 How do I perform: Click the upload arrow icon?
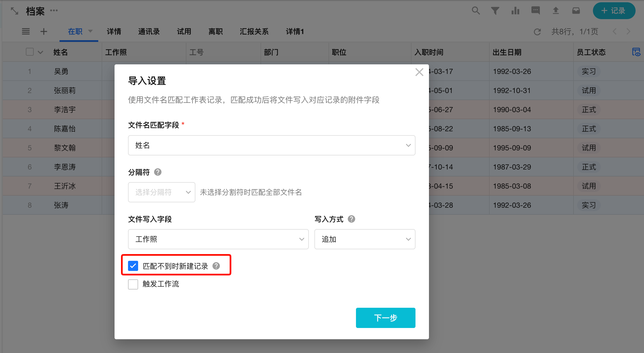point(556,11)
